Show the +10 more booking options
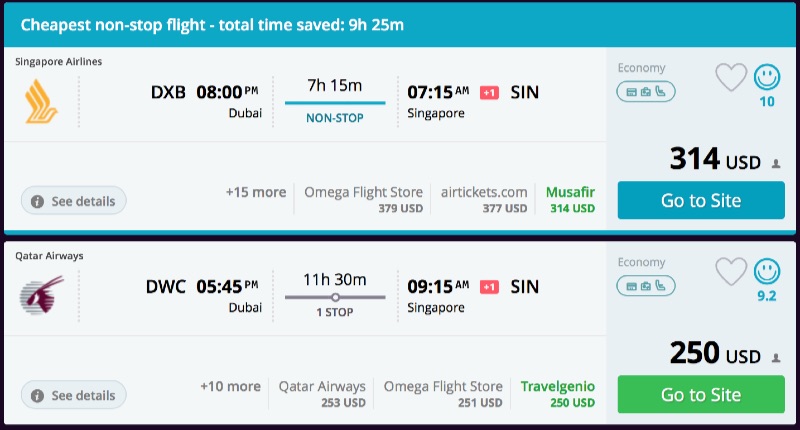Image resolution: width=800 pixels, height=430 pixels. point(231,386)
